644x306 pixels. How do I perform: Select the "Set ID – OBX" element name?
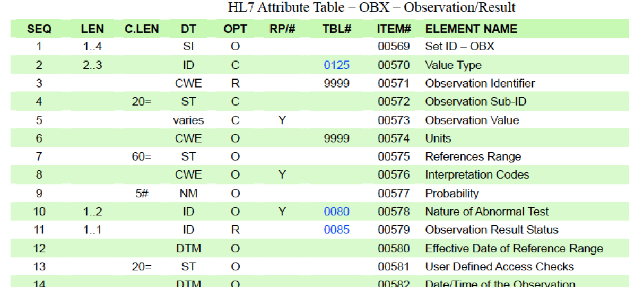pos(459,47)
